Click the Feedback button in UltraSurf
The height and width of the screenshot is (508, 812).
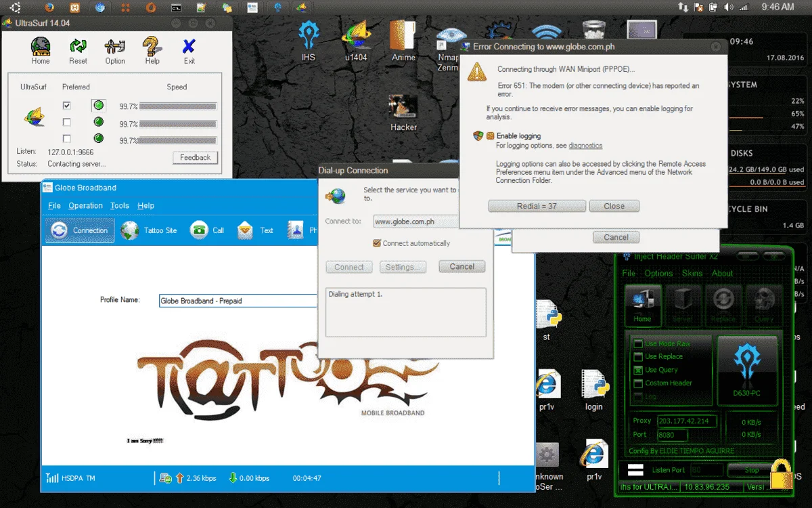196,158
